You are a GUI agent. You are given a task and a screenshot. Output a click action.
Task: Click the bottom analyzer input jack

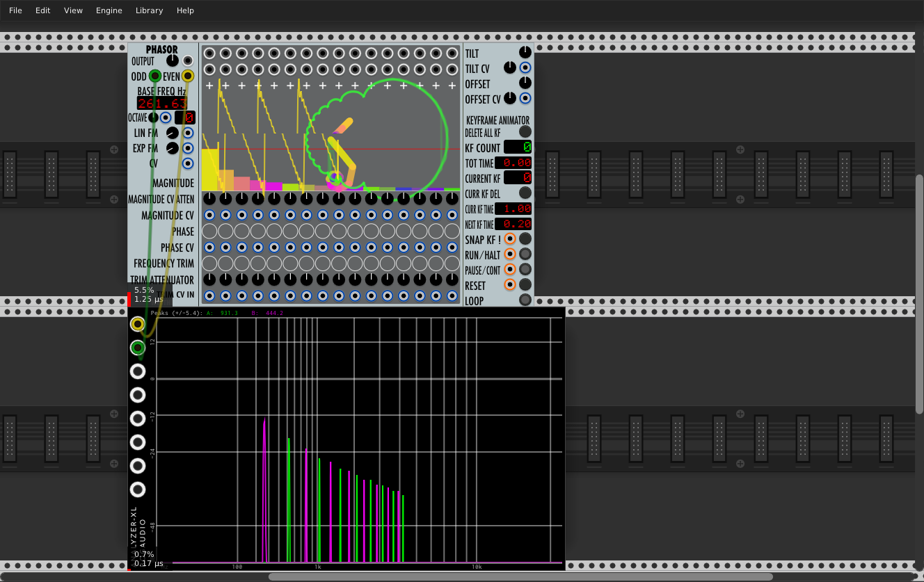point(138,489)
